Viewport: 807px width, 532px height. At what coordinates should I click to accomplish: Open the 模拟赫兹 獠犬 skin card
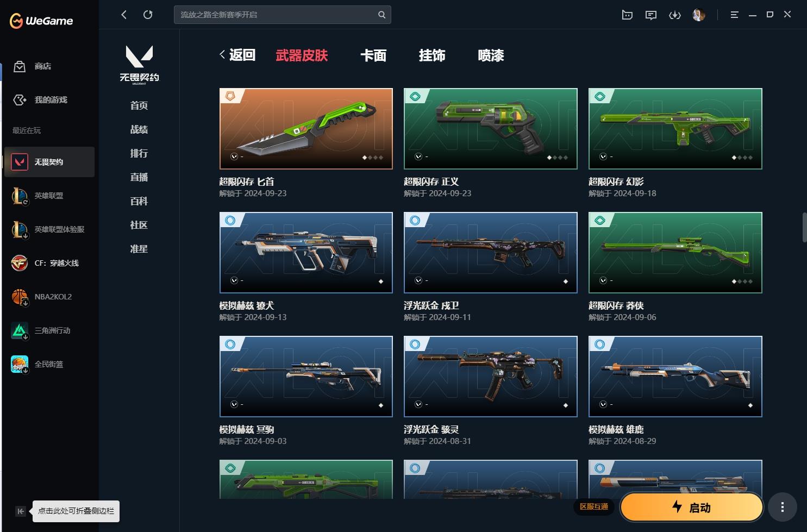pyautogui.click(x=306, y=253)
